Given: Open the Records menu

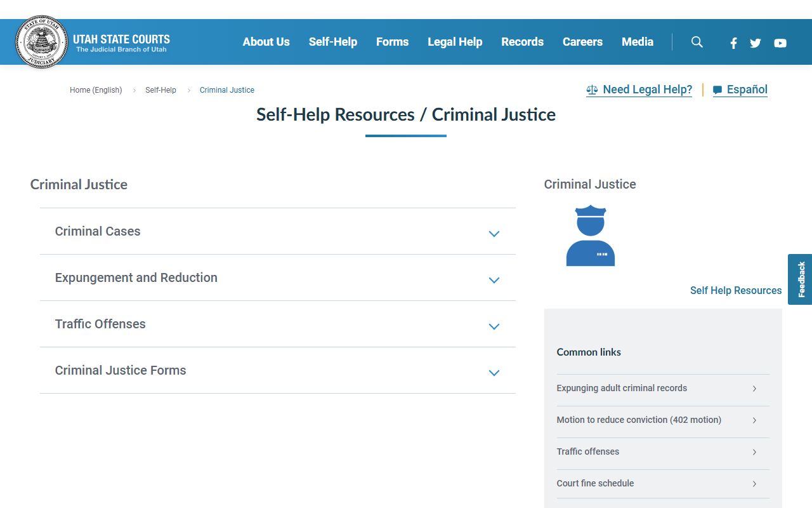Looking at the screenshot, I should point(523,42).
